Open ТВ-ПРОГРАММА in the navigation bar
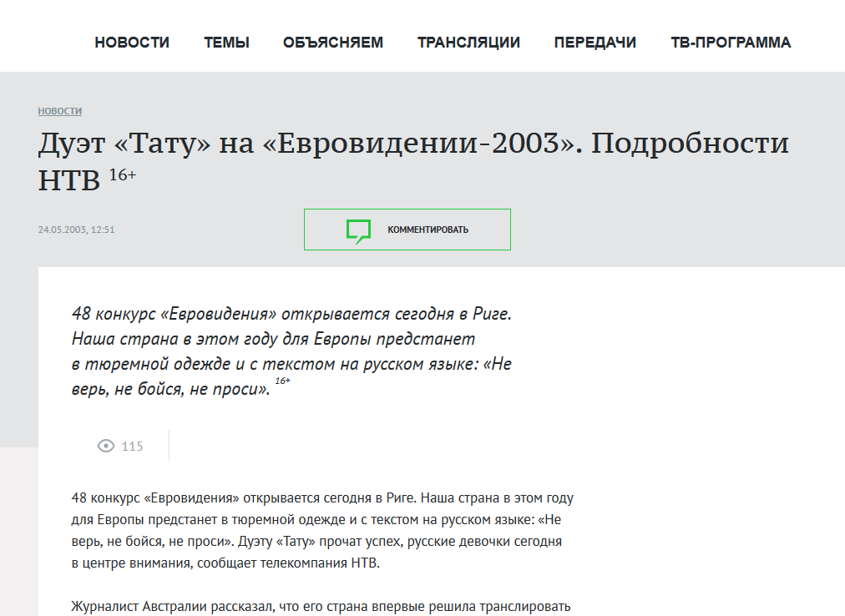The height and width of the screenshot is (616, 845). point(731,43)
